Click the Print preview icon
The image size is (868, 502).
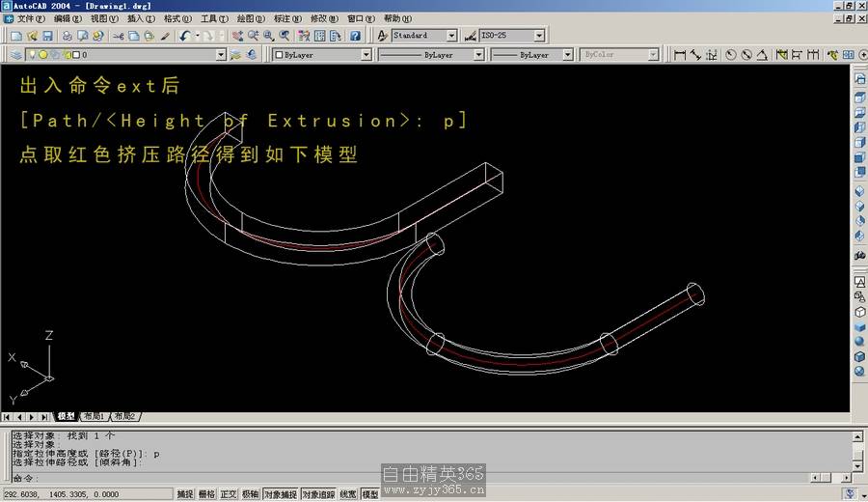point(82,36)
